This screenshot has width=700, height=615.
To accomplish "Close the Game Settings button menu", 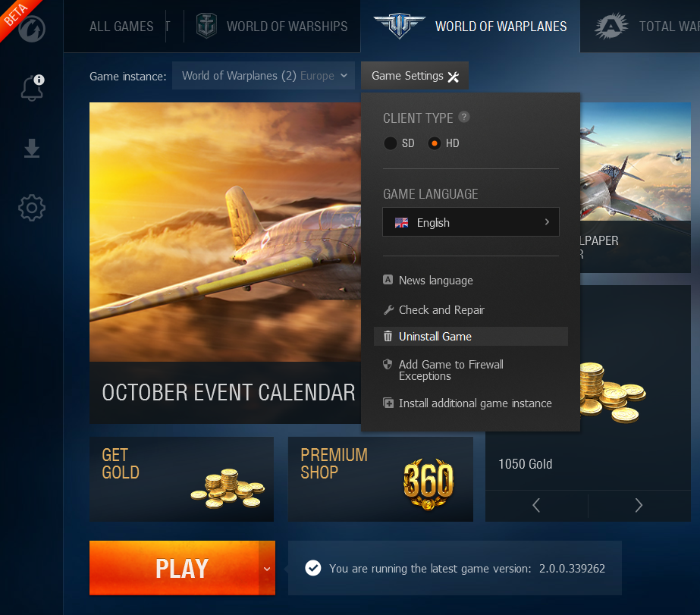I will 415,76.
